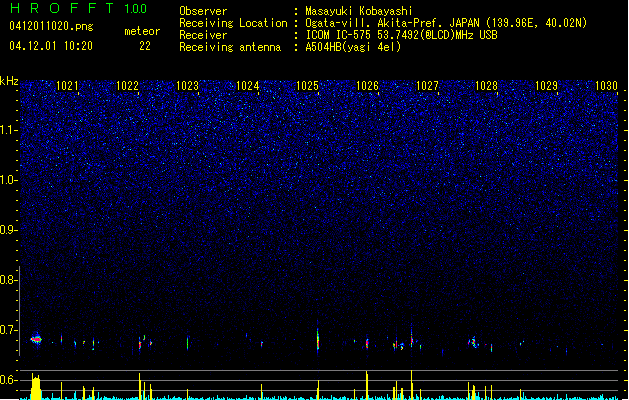Click time axis marker 1028
This screenshot has height=400, width=629.
click(486, 85)
